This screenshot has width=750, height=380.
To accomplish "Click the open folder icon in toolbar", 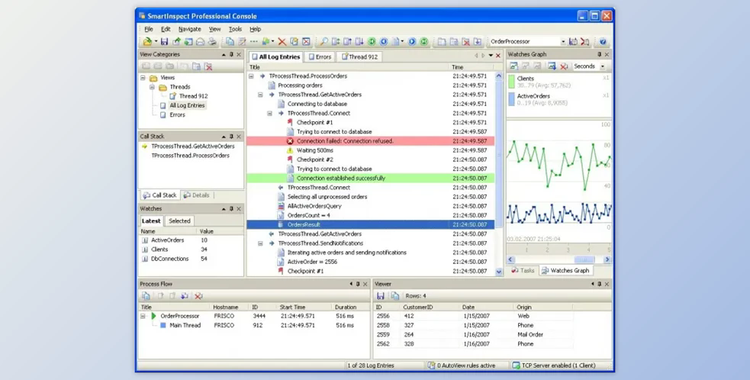I will click(x=148, y=42).
